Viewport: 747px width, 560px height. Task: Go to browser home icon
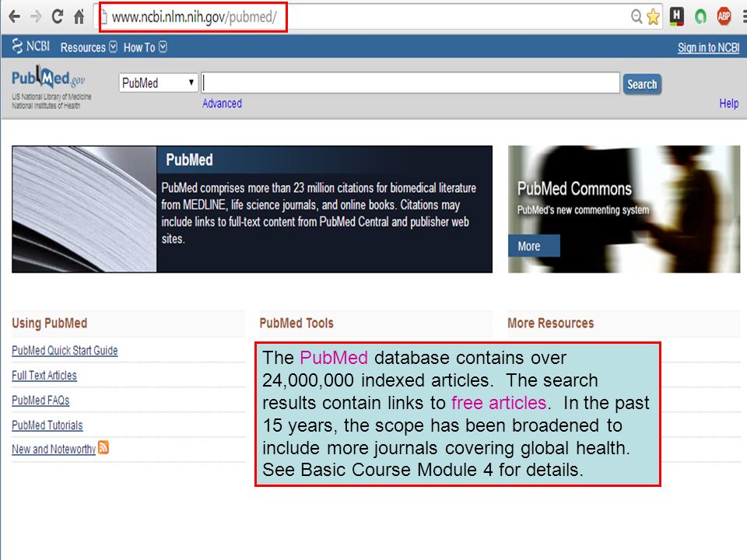point(79,16)
